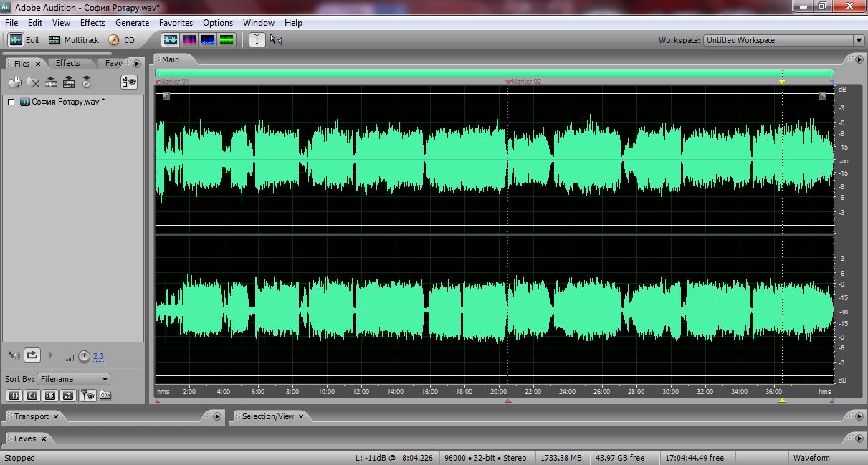Toggle the loop play button in Files panel
868x465 pixels.
click(32, 355)
